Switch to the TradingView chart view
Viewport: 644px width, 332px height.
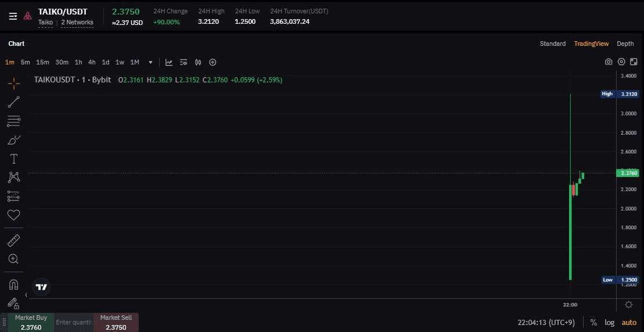coord(591,44)
